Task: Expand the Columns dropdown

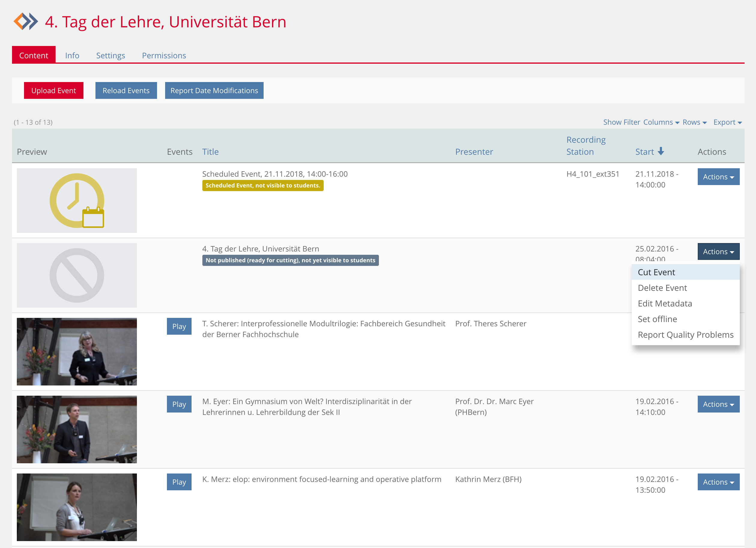Action: 661,122
